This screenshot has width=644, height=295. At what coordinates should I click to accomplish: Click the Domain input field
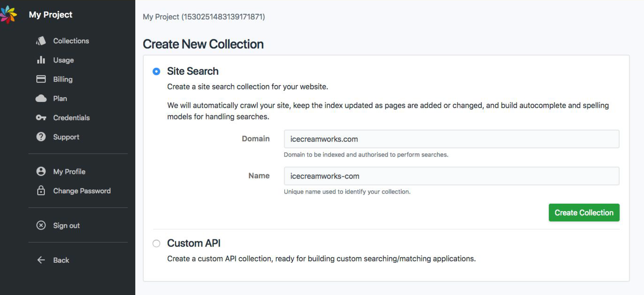(x=451, y=139)
